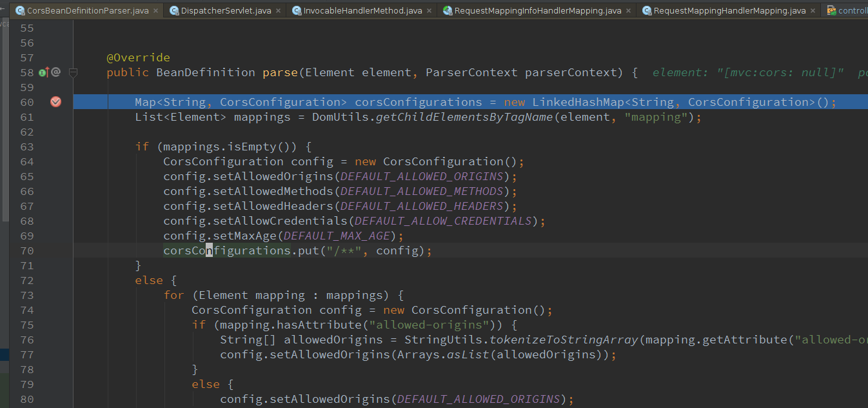This screenshot has height=408, width=868.
Task: Click the @ annotation gutter icon on line 58
Action: coord(55,72)
